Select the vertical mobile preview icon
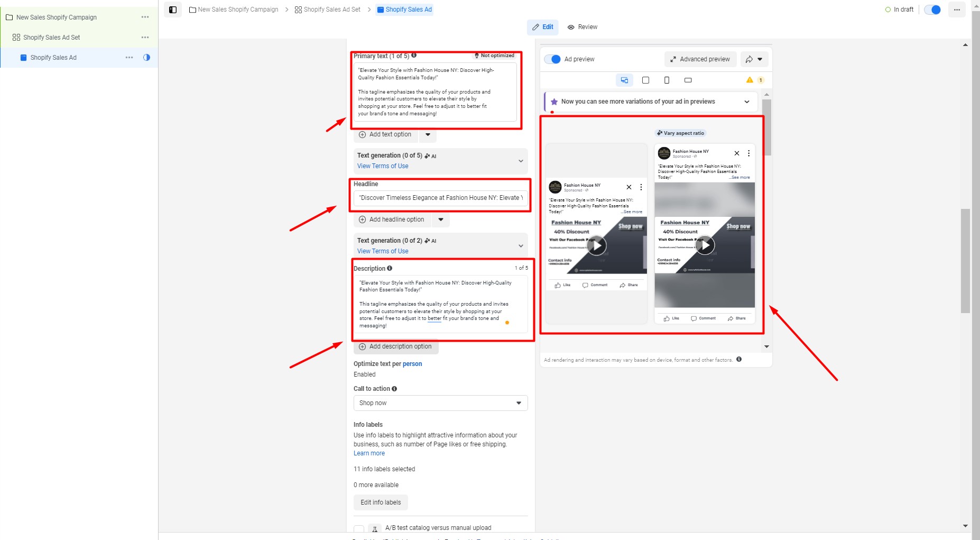 click(x=667, y=80)
